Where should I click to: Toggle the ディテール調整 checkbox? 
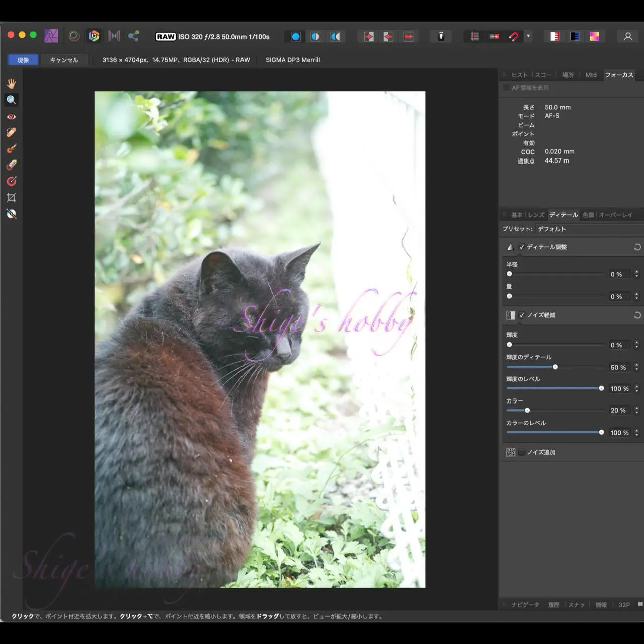522,247
